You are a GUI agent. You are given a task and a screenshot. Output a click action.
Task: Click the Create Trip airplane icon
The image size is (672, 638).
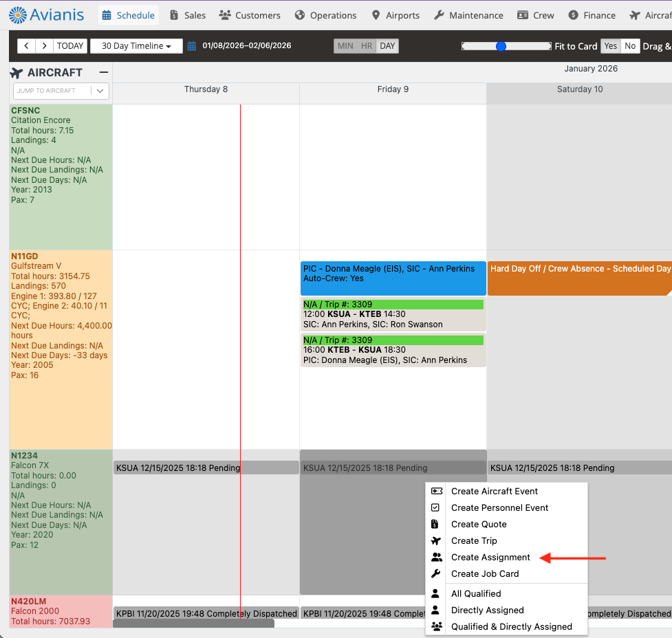coord(435,540)
